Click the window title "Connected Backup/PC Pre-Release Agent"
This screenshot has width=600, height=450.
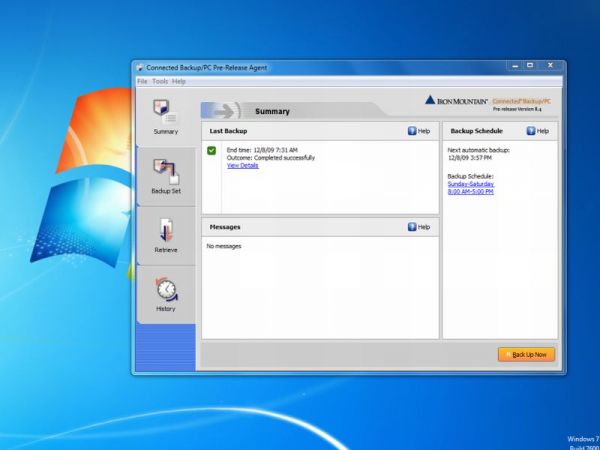pyautogui.click(x=207, y=68)
